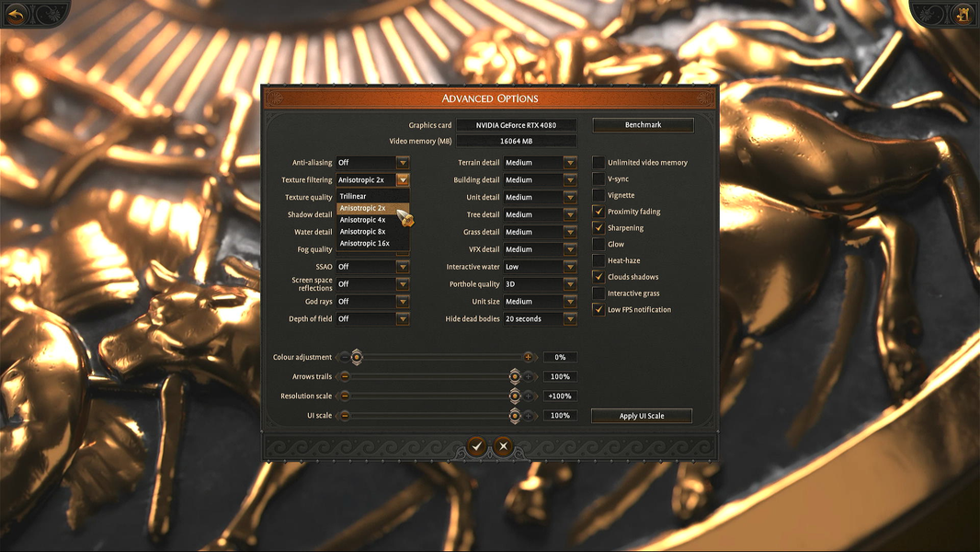This screenshot has height=552, width=980.
Task: Open Screen space reflections dropdown
Action: 372,283
